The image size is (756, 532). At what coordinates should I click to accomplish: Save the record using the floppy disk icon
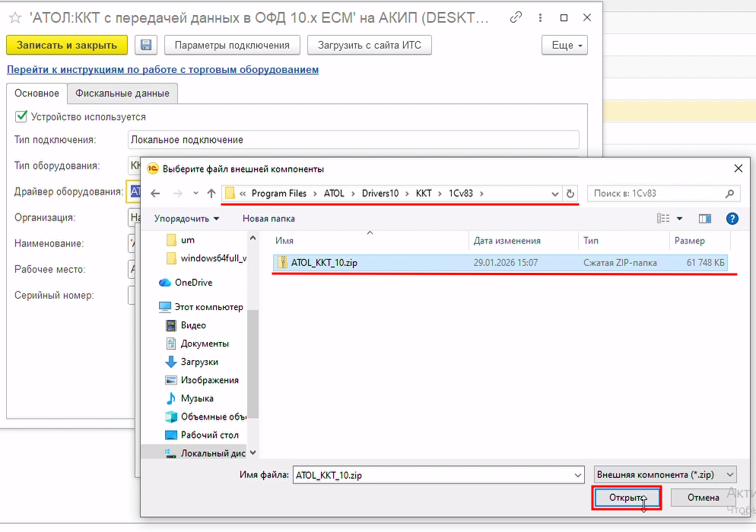(x=145, y=45)
